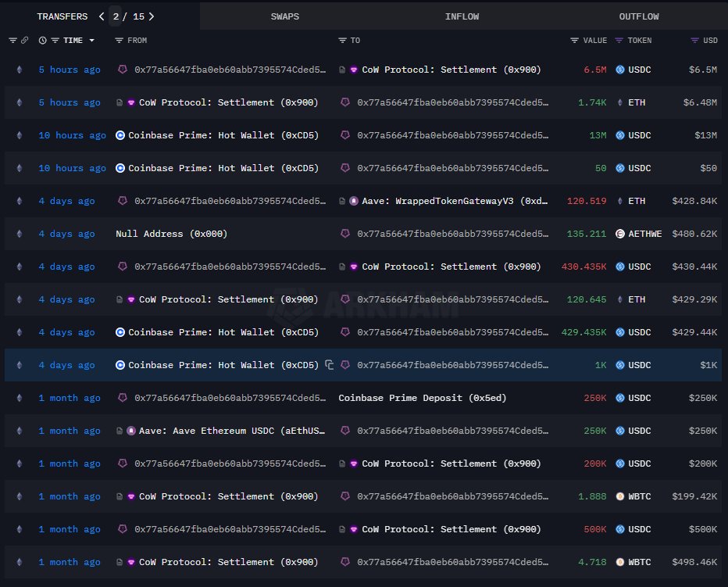The width and height of the screenshot is (728, 587).
Task: Click the $480.62K USD amount
Action: coord(694,234)
